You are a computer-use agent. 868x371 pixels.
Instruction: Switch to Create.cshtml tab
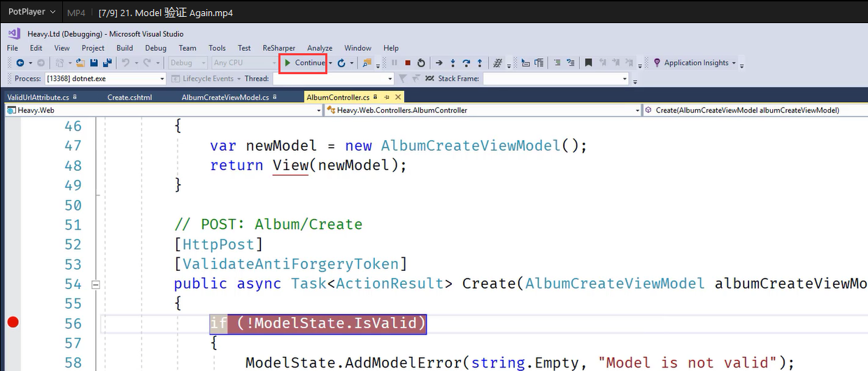click(x=129, y=97)
